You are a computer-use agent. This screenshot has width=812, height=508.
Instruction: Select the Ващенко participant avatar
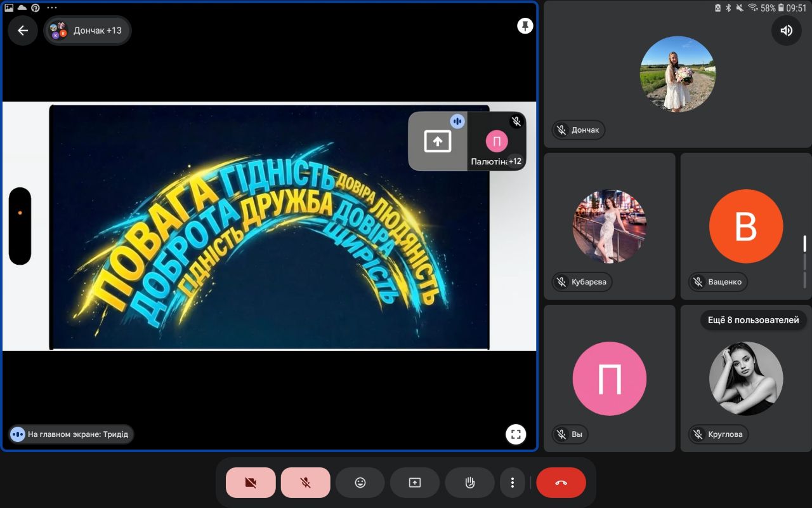tap(746, 226)
